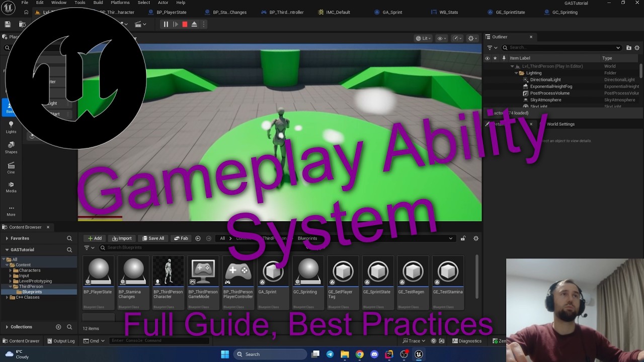Expand the Favorites section
644x362 pixels.
pyautogui.click(x=7, y=238)
